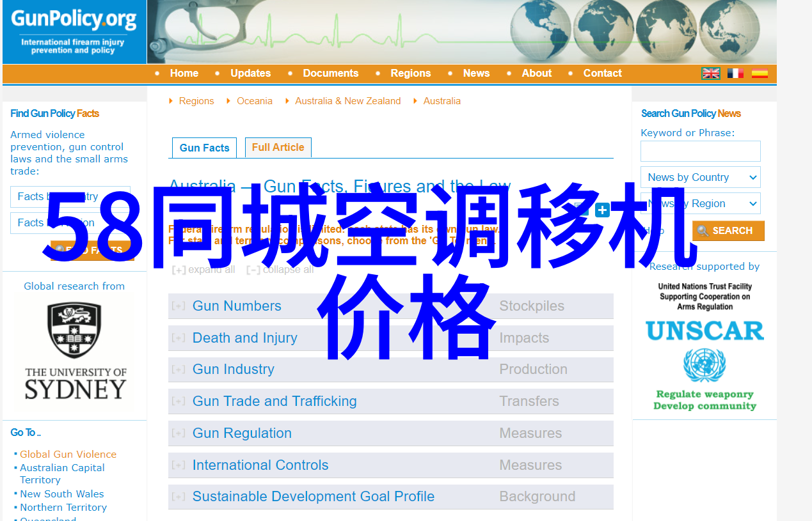812x521 pixels.
Task: Expand Sustainable Development Goal Profile icon
Action: (x=179, y=497)
